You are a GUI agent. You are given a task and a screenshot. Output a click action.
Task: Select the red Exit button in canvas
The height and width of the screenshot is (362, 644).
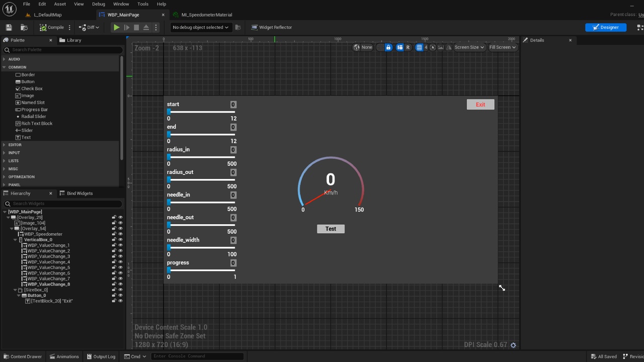(480, 105)
